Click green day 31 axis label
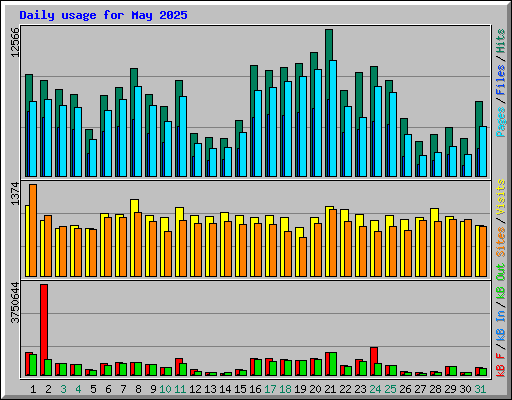512x400 pixels. (480, 389)
